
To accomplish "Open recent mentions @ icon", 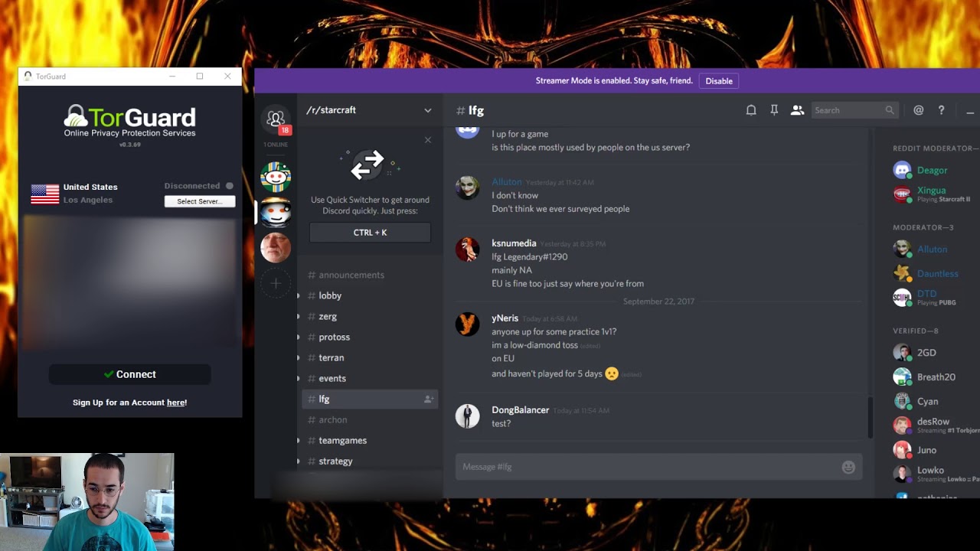I will coord(919,110).
